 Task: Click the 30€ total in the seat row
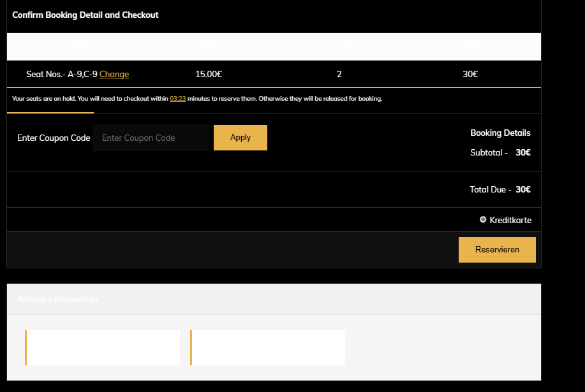pyautogui.click(x=470, y=74)
